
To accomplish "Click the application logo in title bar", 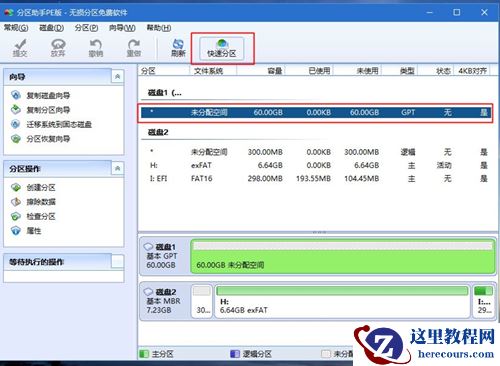I will pyautogui.click(x=9, y=12).
